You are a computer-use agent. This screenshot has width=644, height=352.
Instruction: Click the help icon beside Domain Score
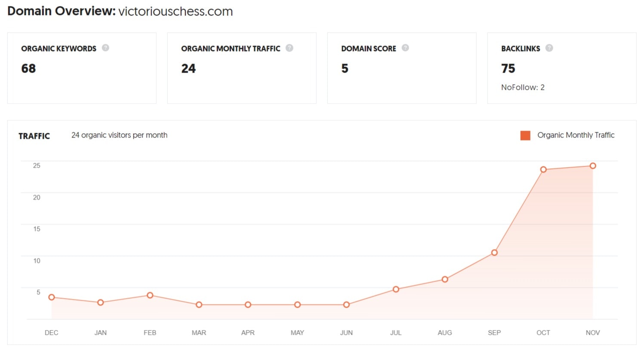(x=405, y=48)
